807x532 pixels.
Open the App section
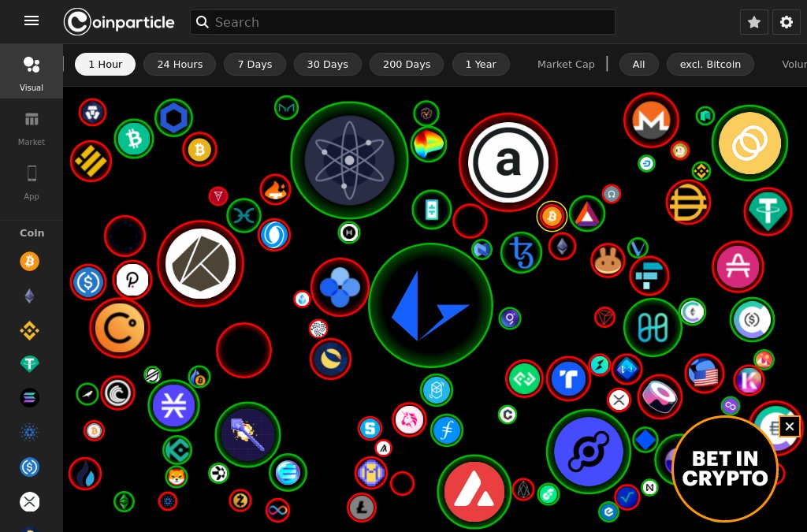(x=32, y=183)
